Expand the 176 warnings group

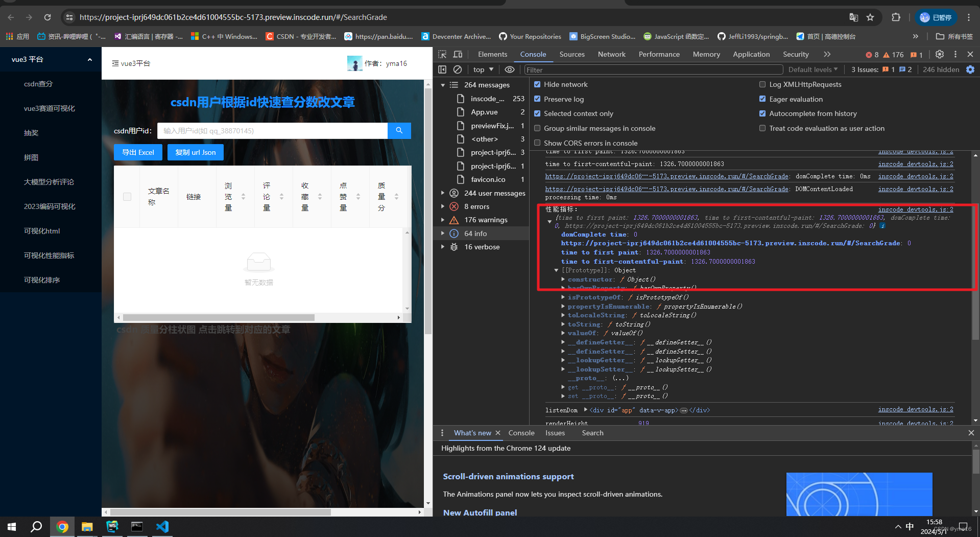pyautogui.click(x=443, y=220)
